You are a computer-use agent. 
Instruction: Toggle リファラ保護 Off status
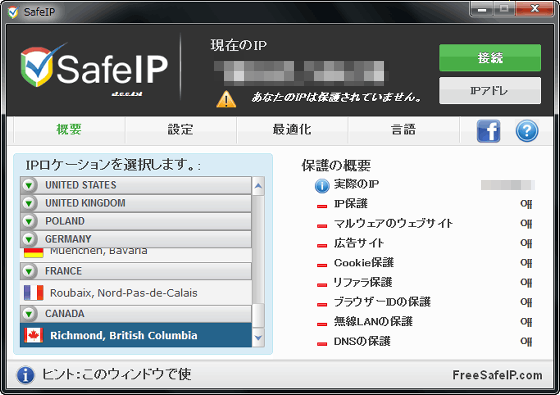click(526, 282)
